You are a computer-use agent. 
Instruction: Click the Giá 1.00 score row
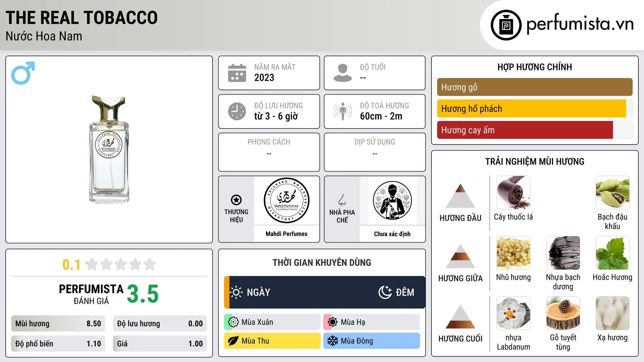coord(160,344)
